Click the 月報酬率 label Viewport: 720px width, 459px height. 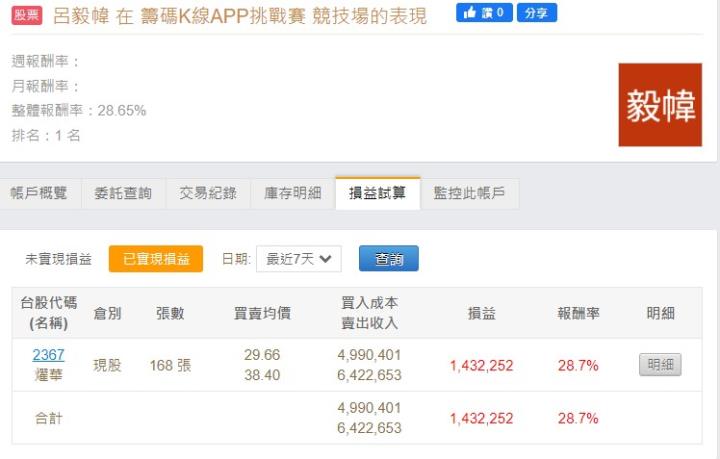point(45,86)
